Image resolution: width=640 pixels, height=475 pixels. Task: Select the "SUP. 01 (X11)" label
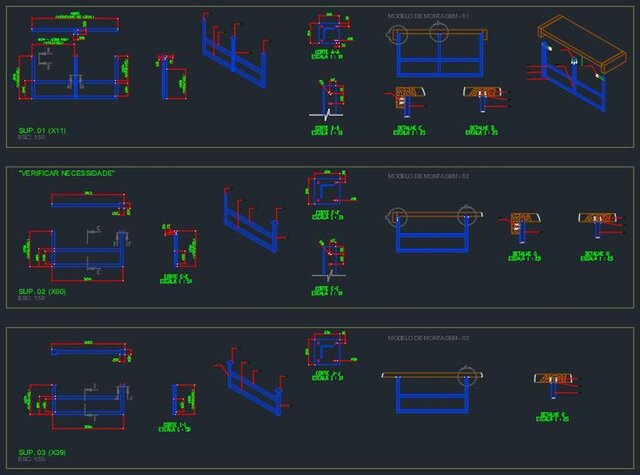42,131
